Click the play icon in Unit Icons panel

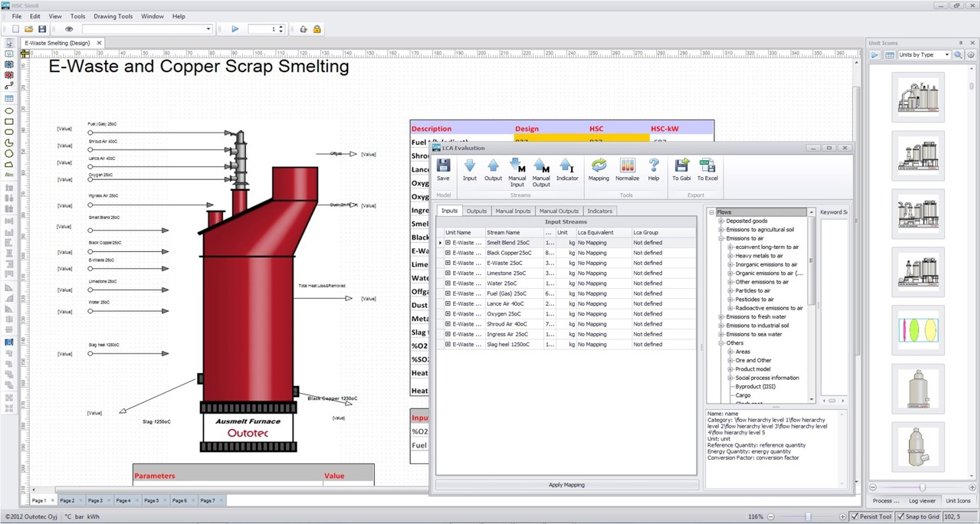[x=875, y=55]
